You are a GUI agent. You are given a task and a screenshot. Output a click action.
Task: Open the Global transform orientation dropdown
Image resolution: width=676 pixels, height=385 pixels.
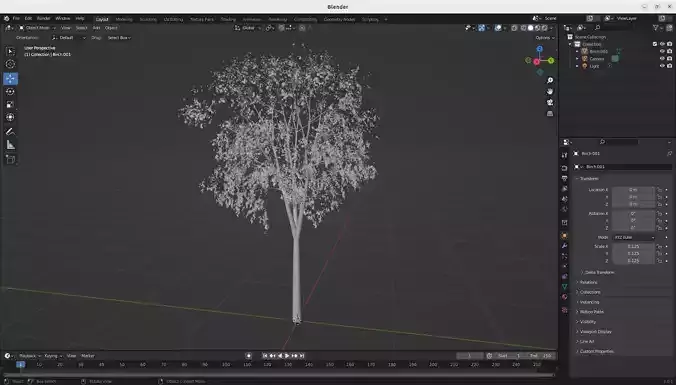(248, 28)
